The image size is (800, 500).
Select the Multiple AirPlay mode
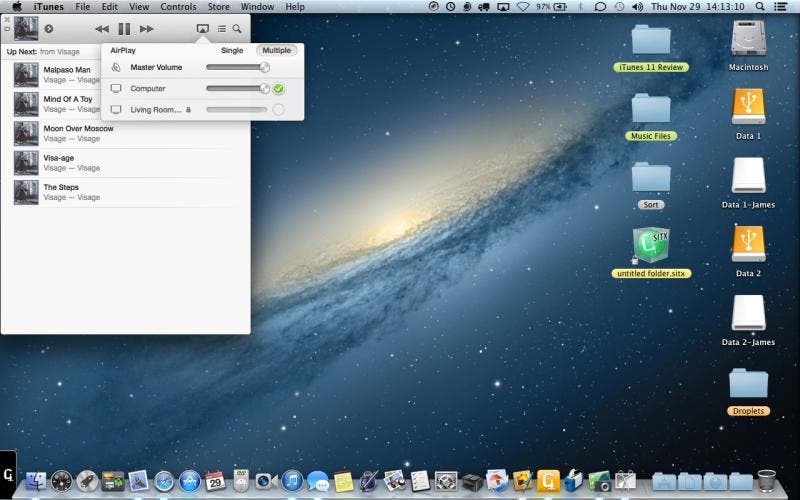277,51
